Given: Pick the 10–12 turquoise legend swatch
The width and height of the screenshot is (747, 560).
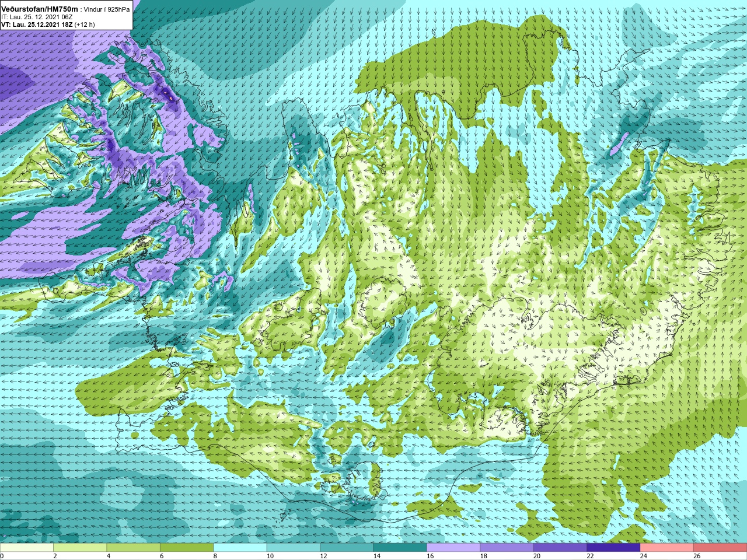Looking at the screenshot, I should tap(294, 548).
